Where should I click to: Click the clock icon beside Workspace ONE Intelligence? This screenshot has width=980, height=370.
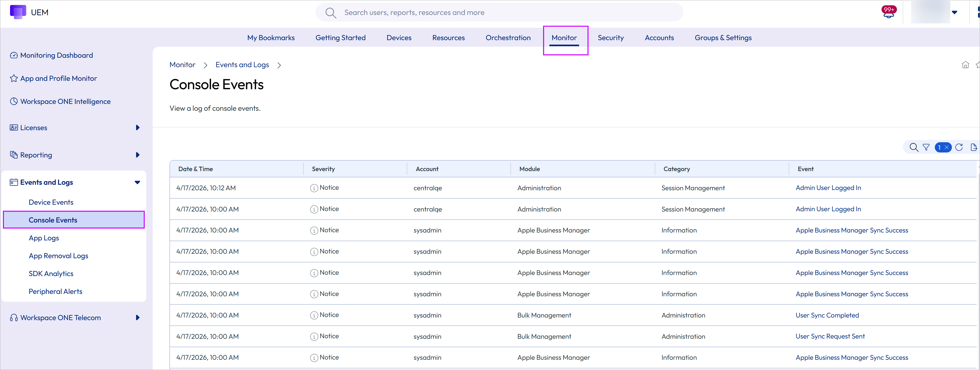click(x=14, y=102)
